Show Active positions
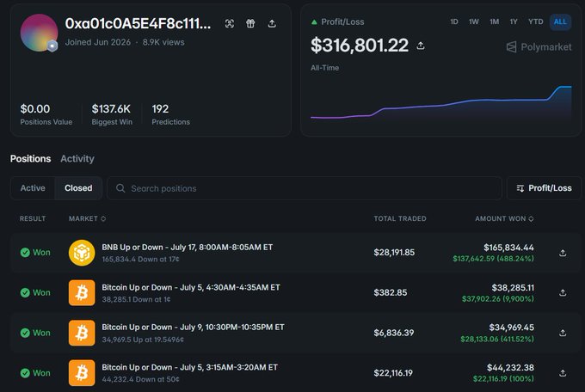Screen dimensions: 585x392 point(33,188)
